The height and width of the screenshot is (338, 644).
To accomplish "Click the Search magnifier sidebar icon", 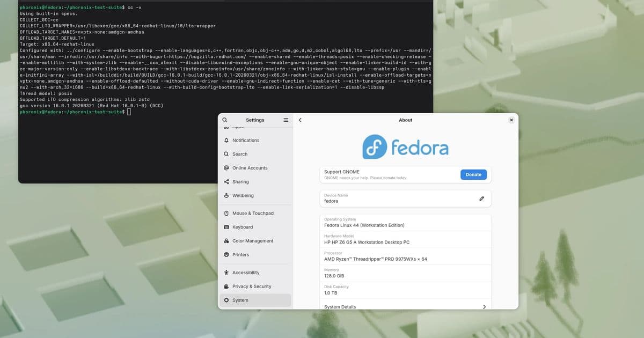I will pyautogui.click(x=226, y=154).
